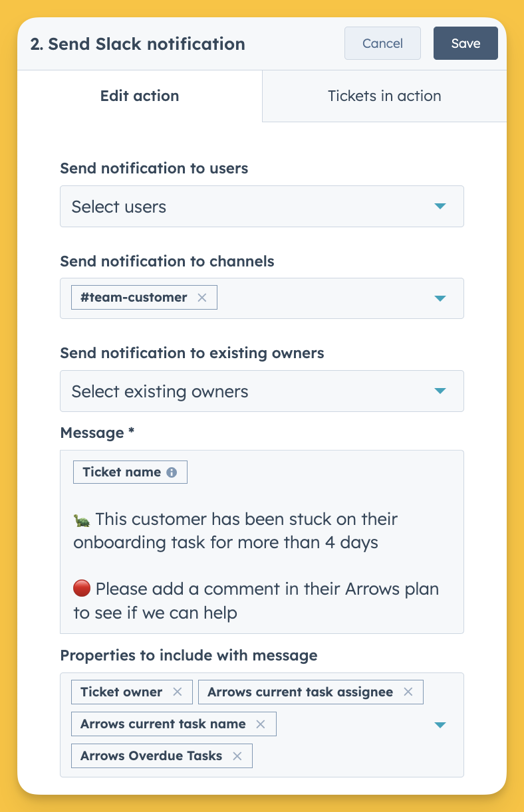
Task: Remove Arrows current task assignee tag
Action: (x=408, y=692)
